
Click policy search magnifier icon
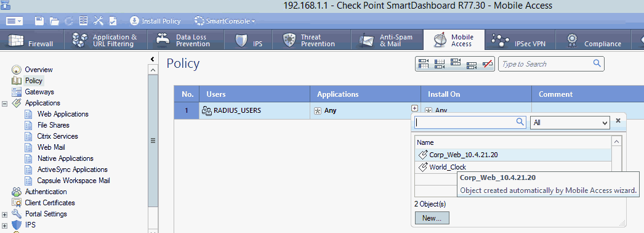(x=597, y=63)
